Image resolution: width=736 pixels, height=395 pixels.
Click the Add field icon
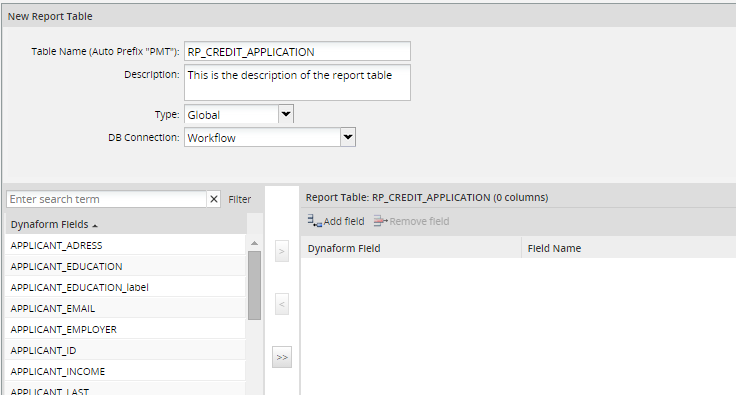click(x=314, y=221)
